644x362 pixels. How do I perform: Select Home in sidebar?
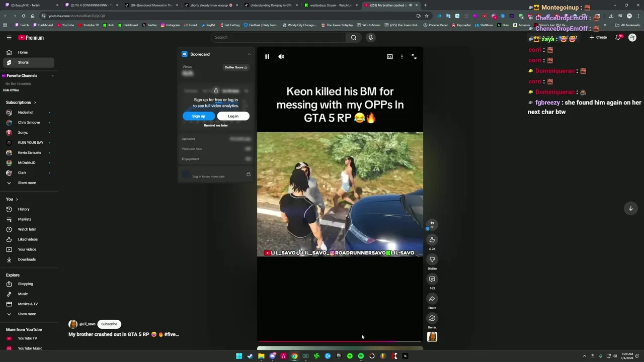[x=28, y=52]
